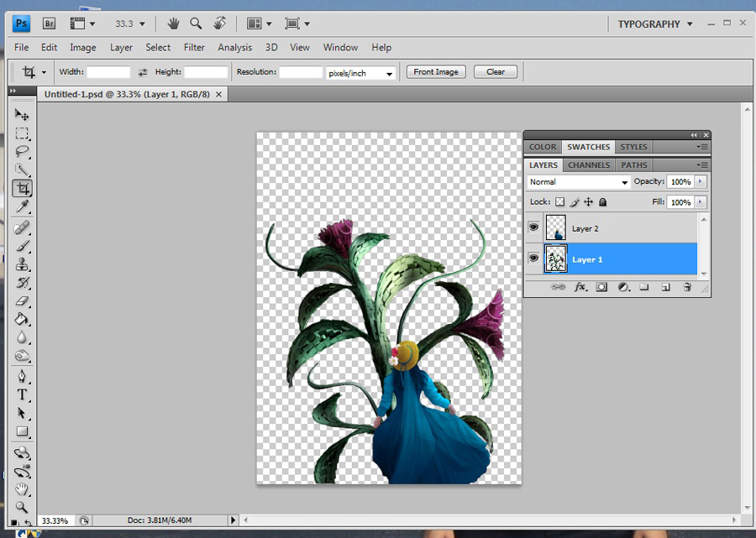Select the Blur tool
Viewport: 756px width, 538px height.
point(22,337)
